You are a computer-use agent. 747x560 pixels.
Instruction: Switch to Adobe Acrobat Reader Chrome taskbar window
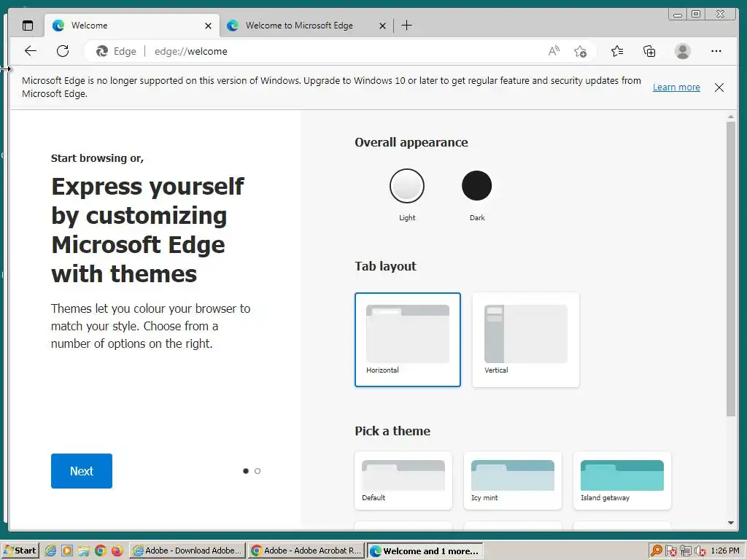click(306, 551)
